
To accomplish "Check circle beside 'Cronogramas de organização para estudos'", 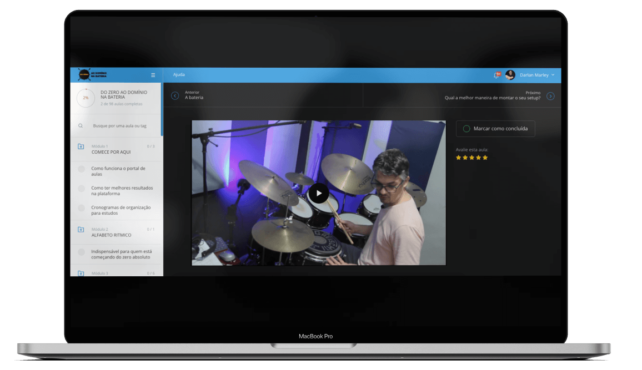I will [81, 208].
